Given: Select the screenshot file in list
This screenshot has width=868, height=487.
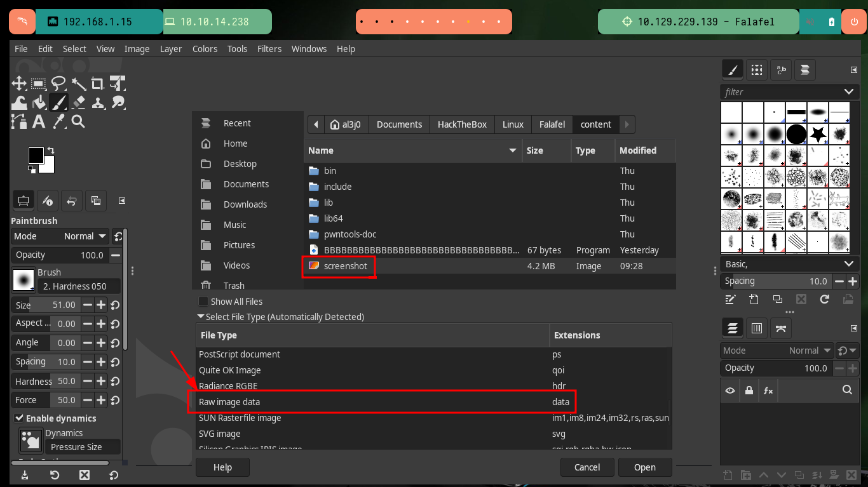Looking at the screenshot, I should click(x=489, y=266).
